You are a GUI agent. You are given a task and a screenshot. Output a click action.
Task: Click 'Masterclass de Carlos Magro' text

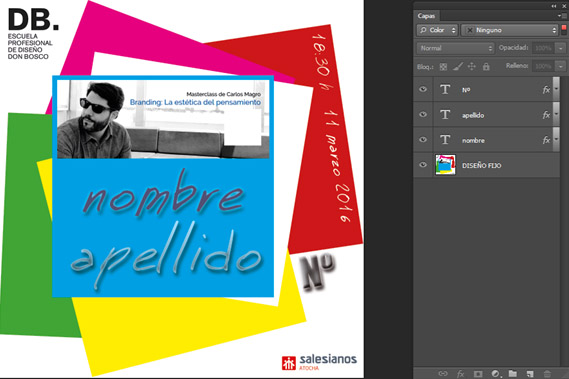224,94
